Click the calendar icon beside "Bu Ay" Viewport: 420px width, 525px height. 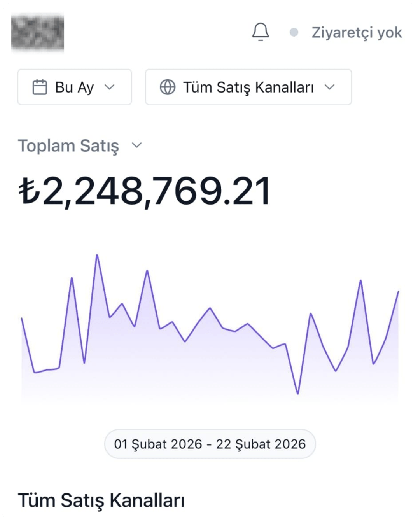[40, 87]
